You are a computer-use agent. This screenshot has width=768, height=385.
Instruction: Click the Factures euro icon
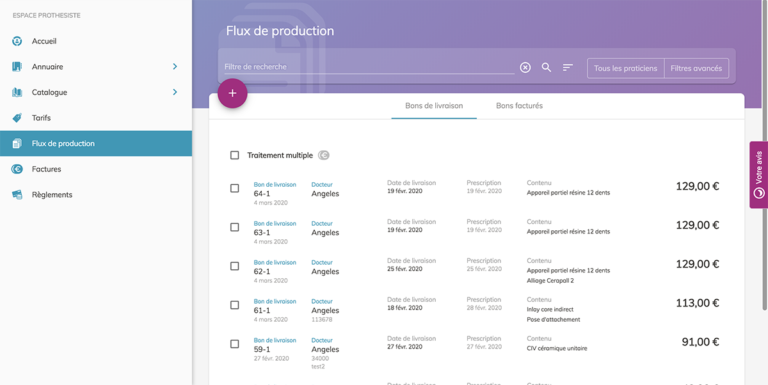(17, 169)
